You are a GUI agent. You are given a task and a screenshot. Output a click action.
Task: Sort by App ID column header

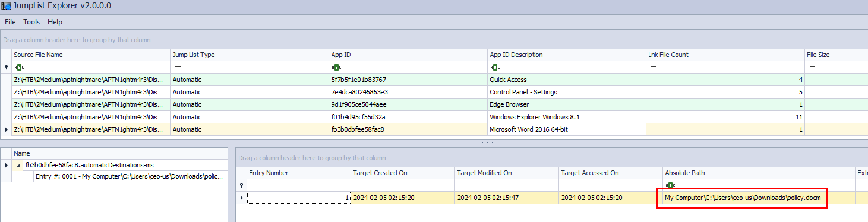(x=408, y=55)
